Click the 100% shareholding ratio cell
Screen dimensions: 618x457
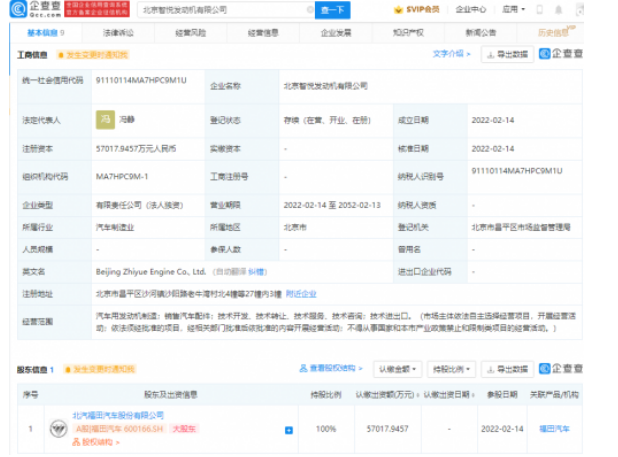[x=326, y=429]
